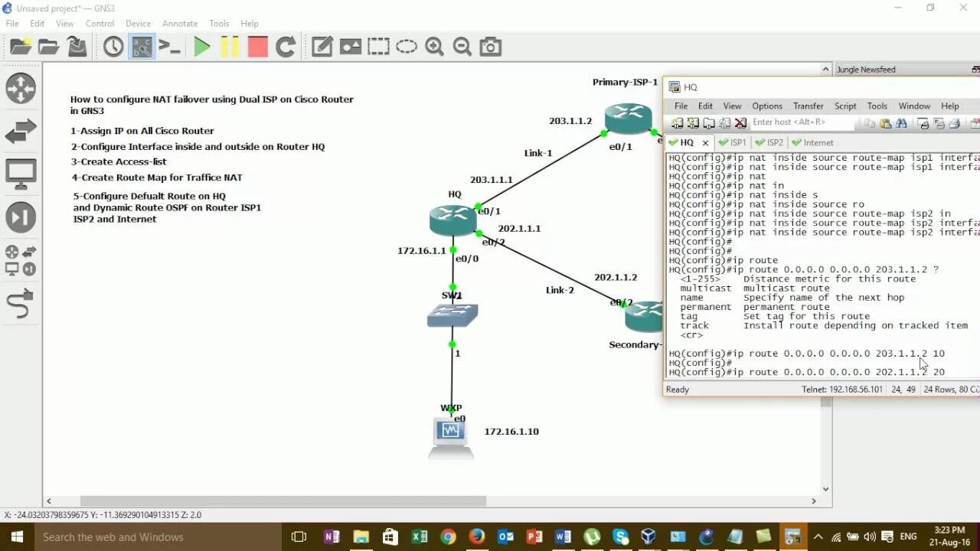Click Insert a picture icon
980x551 pixels.
point(351,47)
